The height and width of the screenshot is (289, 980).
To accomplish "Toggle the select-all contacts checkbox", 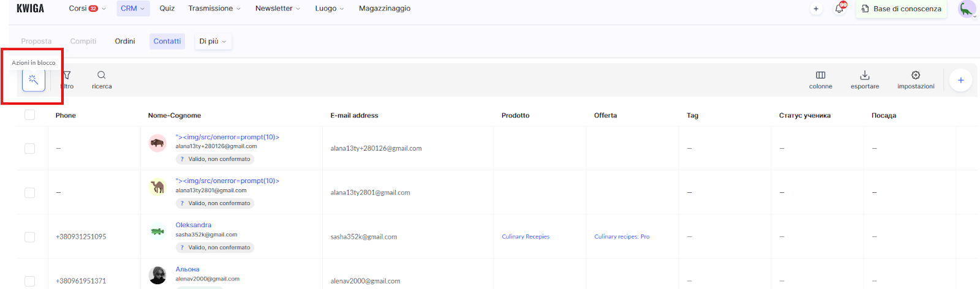I will coord(29,115).
